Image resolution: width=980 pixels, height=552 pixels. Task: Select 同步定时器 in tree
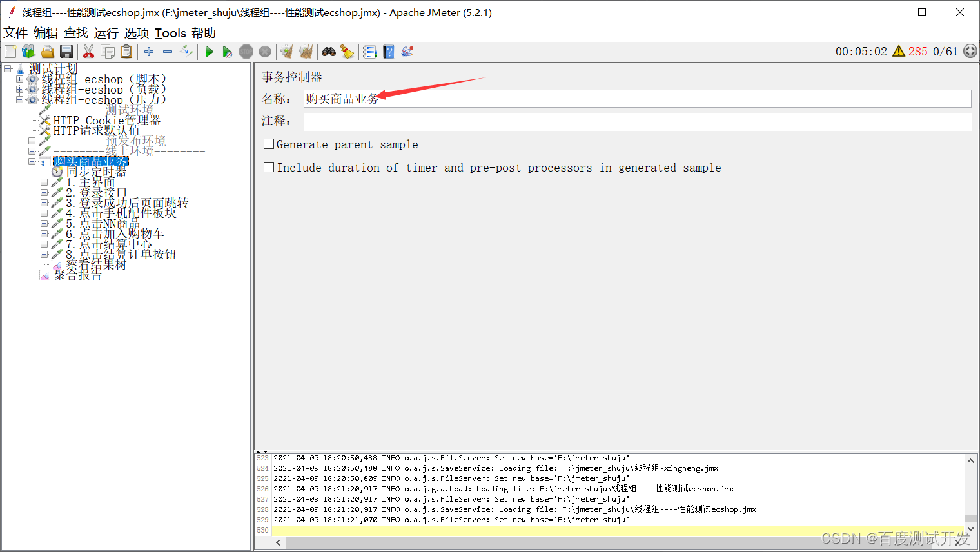(97, 172)
